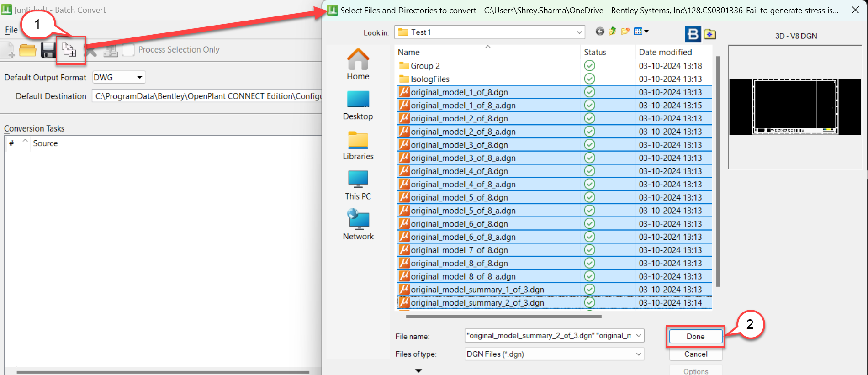Select original_model_2_of_8_a.dgn file
Viewport: 868px width, 375px height.
pos(554,132)
